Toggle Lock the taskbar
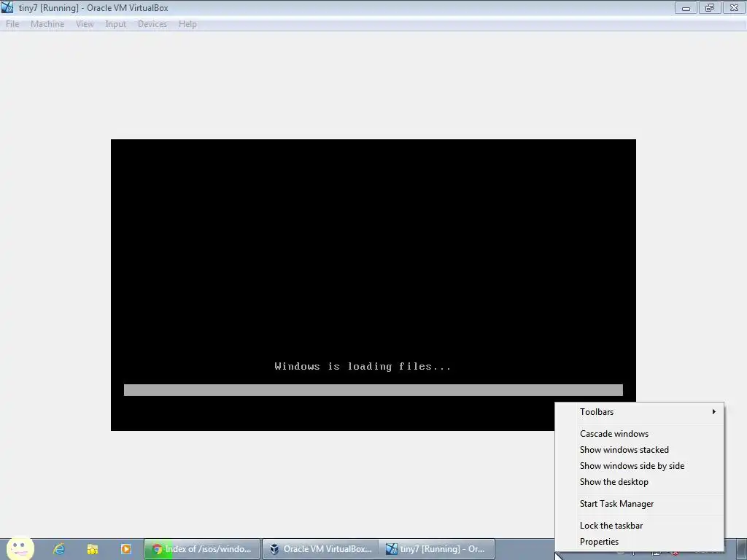The image size is (747, 560). (x=639, y=526)
